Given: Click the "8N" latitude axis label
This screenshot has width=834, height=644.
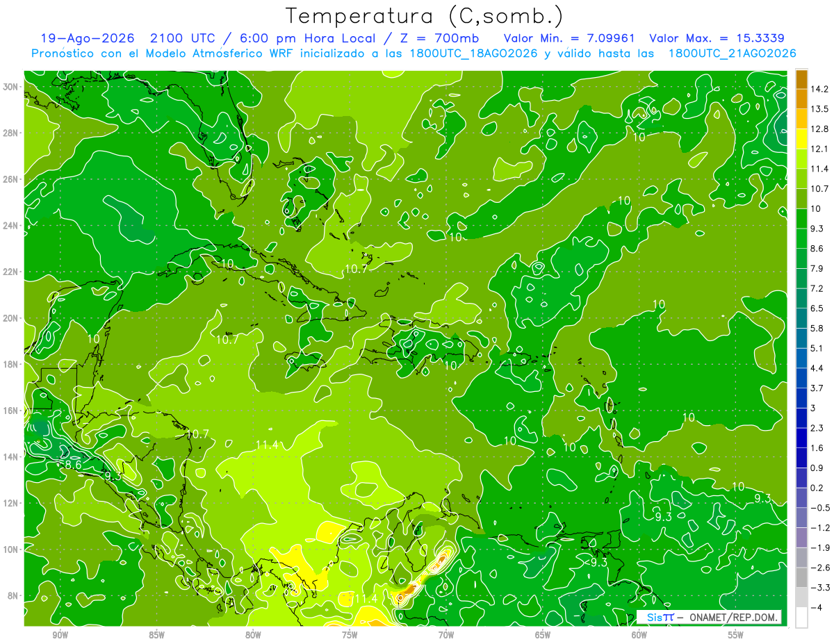Looking at the screenshot, I should click(x=13, y=595).
